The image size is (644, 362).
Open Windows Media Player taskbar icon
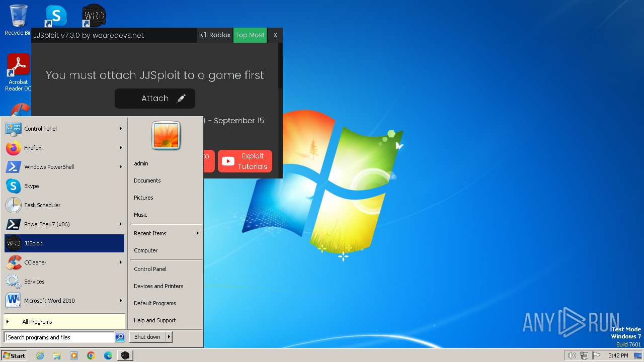tap(74, 355)
